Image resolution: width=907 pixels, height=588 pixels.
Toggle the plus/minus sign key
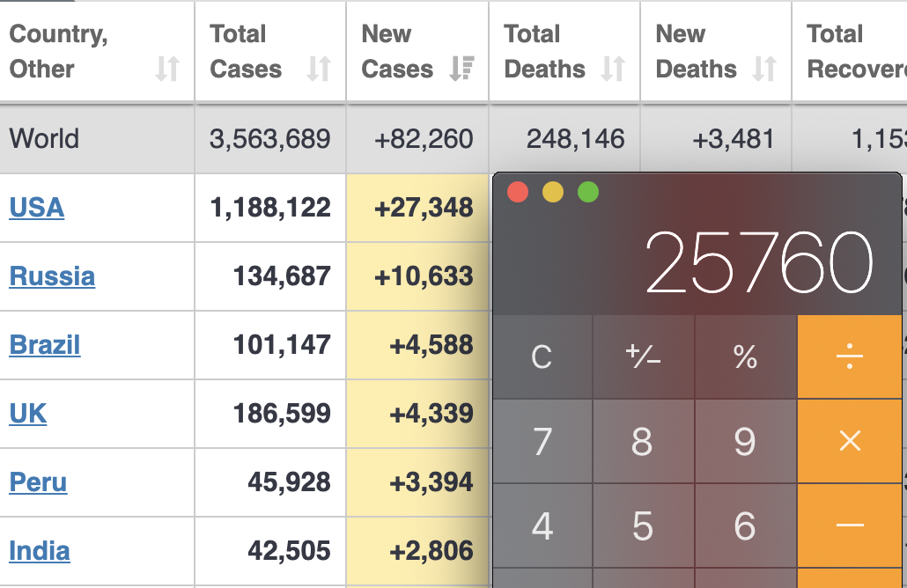pyautogui.click(x=643, y=356)
